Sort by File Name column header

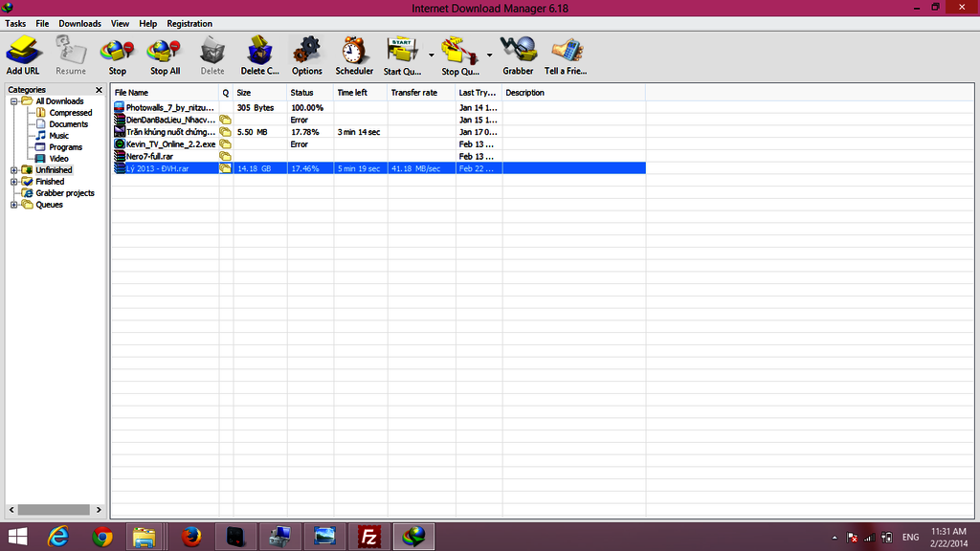point(165,93)
